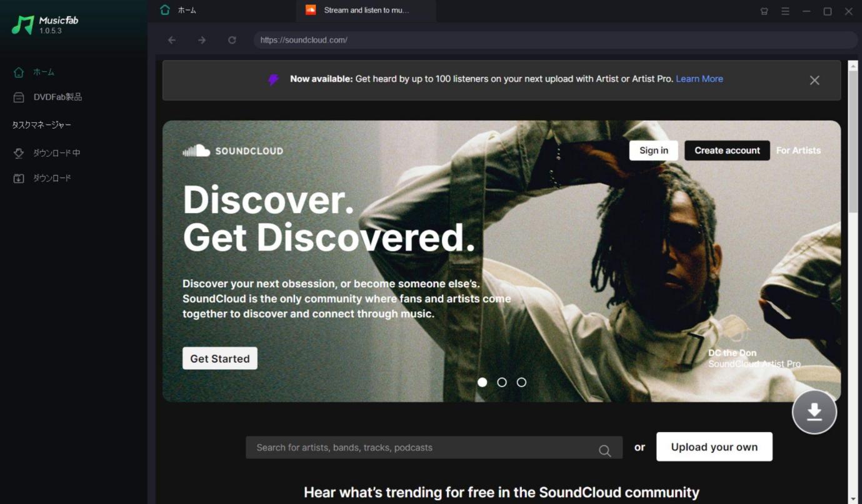Screen dimensions: 862x504
Task: Click Upload your own
Action: click(714, 447)
